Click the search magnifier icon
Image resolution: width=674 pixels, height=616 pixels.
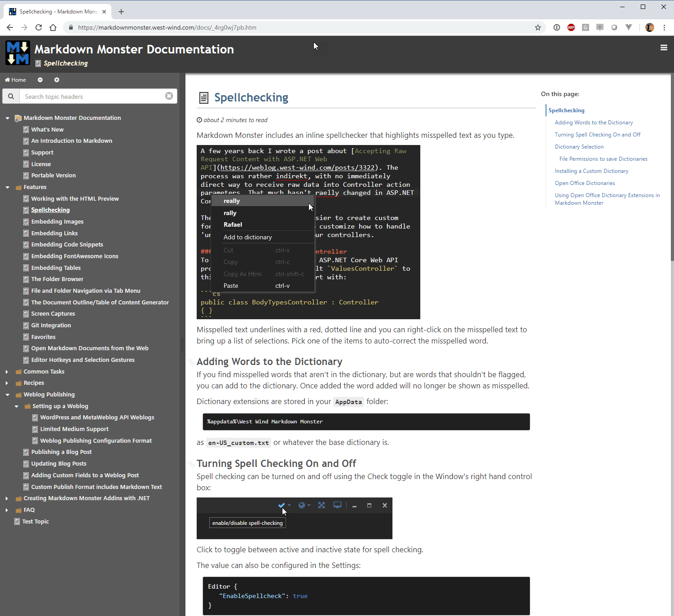pos(11,96)
